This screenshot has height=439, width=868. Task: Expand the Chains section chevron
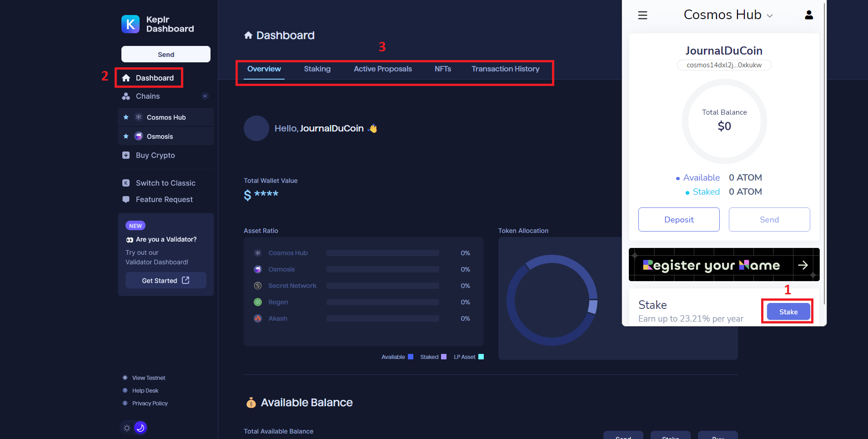click(205, 96)
